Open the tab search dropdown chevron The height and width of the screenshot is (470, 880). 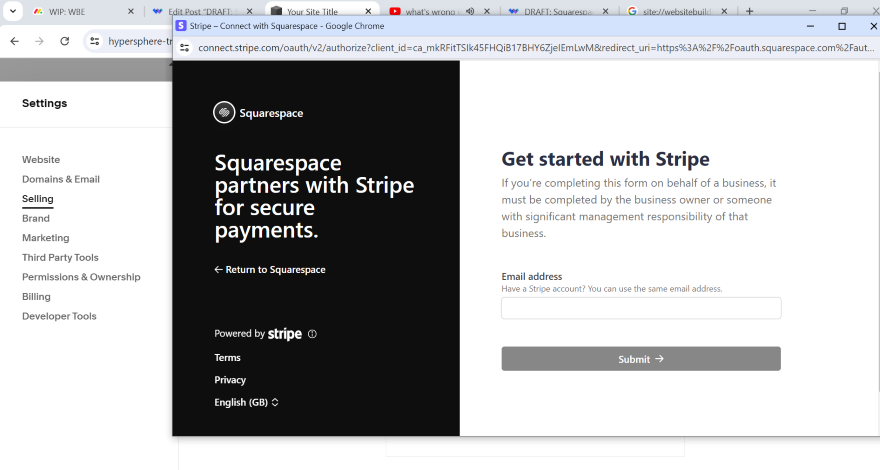click(x=12, y=11)
